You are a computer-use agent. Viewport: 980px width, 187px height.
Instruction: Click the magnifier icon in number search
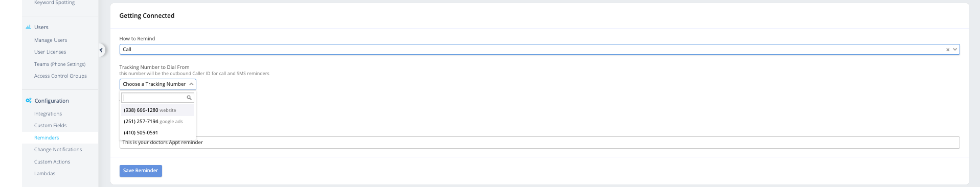pyautogui.click(x=189, y=98)
